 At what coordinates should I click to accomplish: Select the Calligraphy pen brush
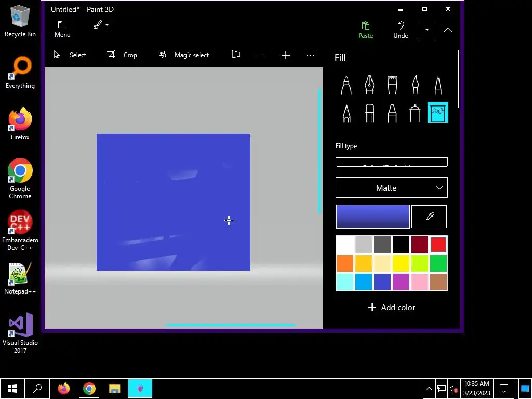tap(369, 85)
